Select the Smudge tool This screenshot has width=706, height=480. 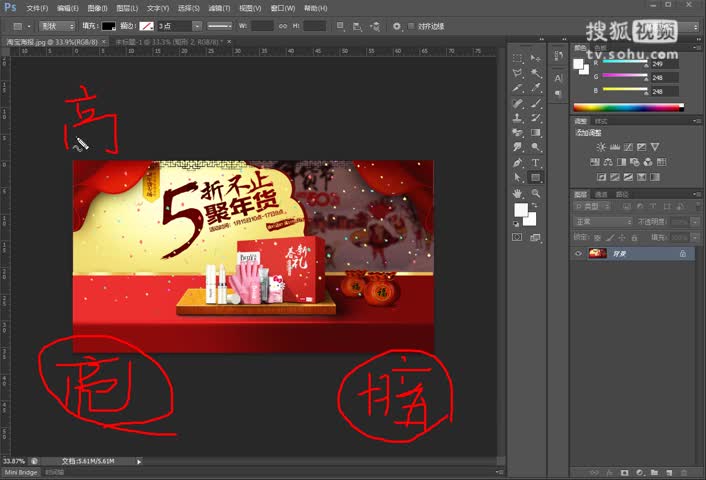[517, 147]
